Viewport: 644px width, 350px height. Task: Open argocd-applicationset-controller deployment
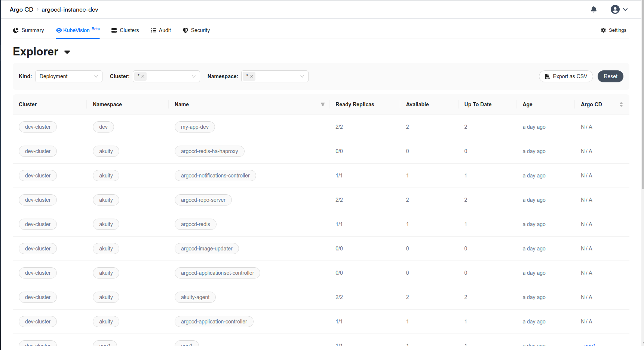pos(217,273)
